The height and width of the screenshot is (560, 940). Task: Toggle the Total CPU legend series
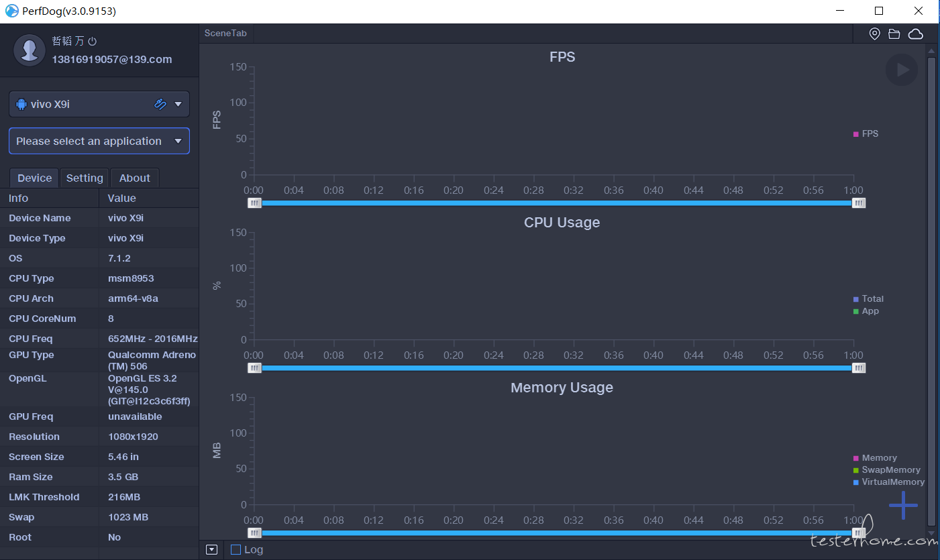(x=872, y=299)
